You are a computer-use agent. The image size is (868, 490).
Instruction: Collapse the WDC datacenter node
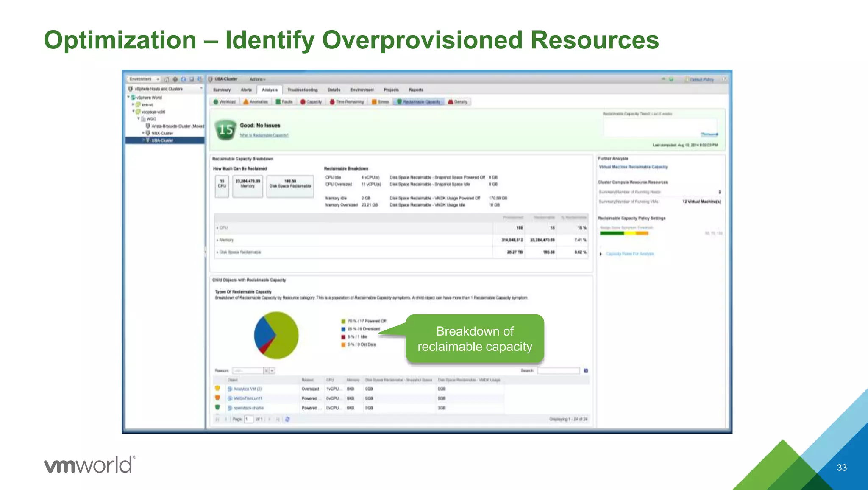[138, 119]
